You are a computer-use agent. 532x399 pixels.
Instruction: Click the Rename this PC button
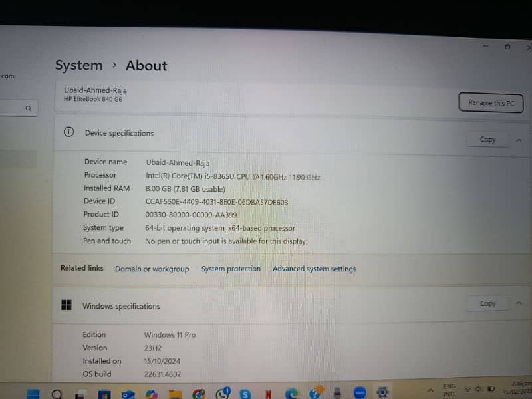pyautogui.click(x=491, y=103)
